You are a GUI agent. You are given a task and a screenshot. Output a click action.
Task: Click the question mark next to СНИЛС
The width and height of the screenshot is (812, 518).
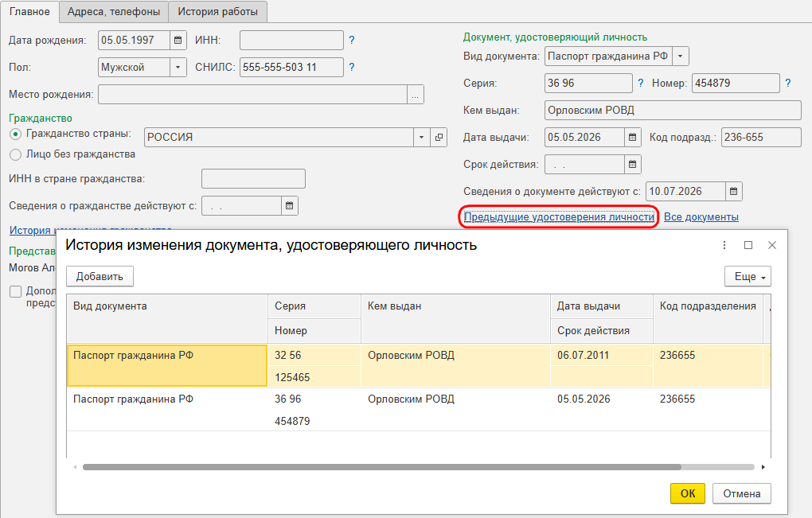352,67
